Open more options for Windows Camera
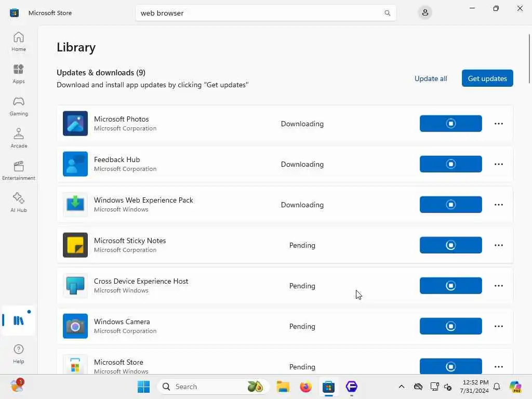532x399 pixels. point(498,326)
